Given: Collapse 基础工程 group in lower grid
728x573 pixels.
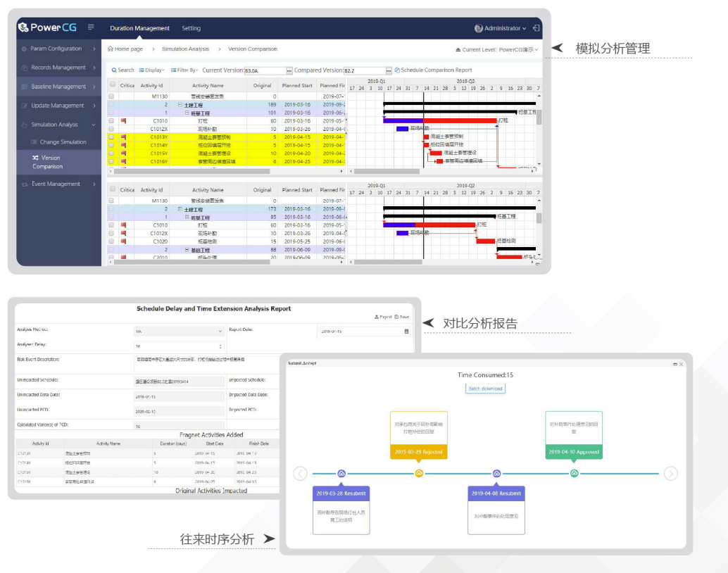Looking at the screenshot, I should point(187,250).
